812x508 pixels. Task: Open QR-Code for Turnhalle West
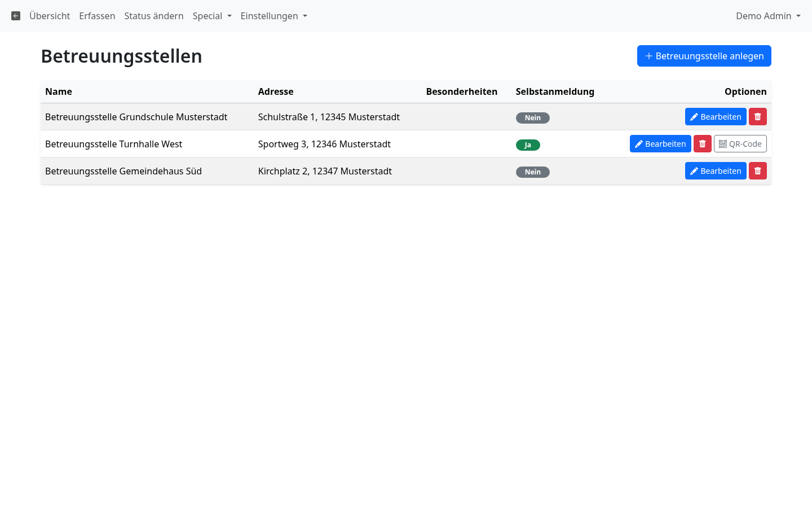point(740,144)
